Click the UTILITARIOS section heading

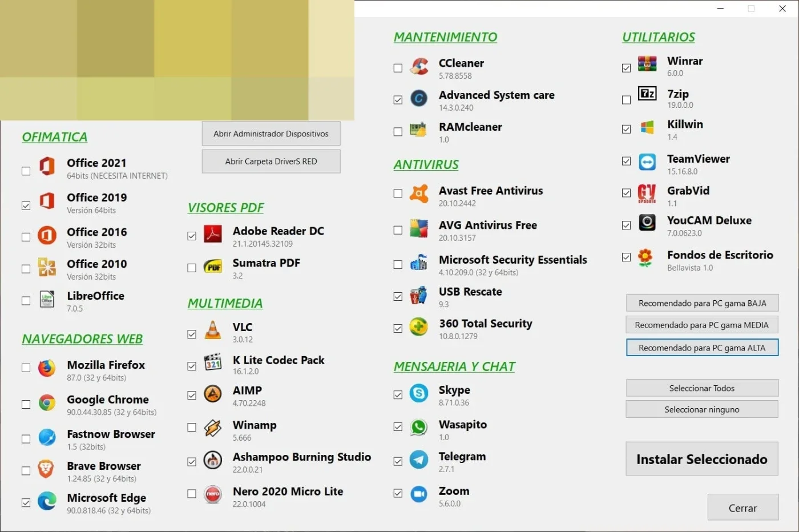tap(659, 37)
